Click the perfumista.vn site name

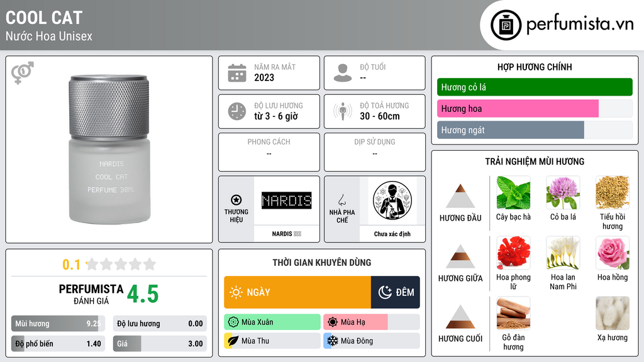pyautogui.click(x=580, y=25)
